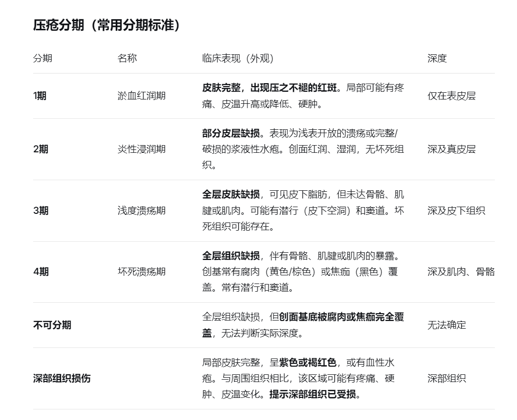Click the 2期 stage cell

coord(41,149)
